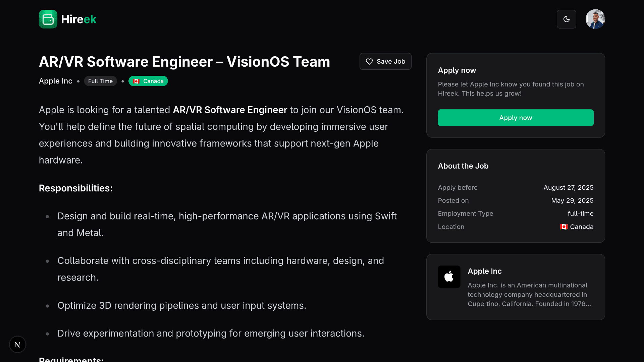Click the Hireek wallet logo icon
644x362 pixels.
(x=48, y=19)
